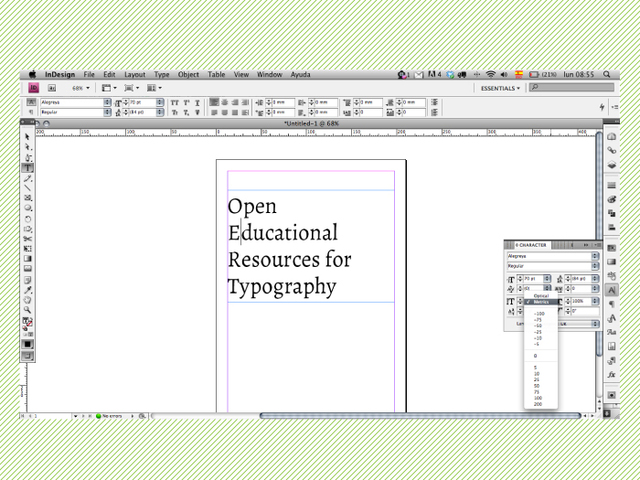Choose 0 kerning value from list
This screenshot has width=640, height=480.
click(536, 356)
